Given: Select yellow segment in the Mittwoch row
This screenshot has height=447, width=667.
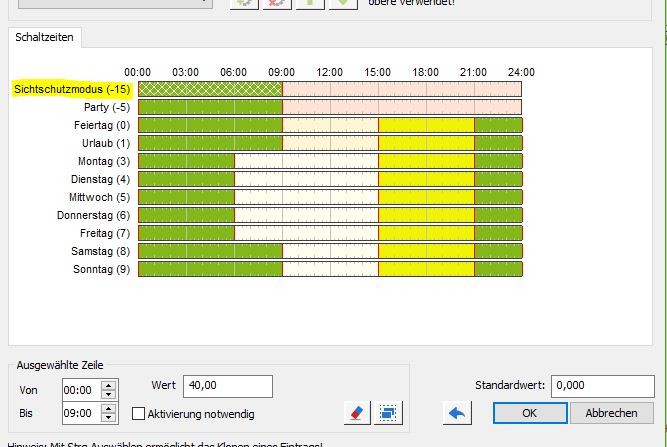Looking at the screenshot, I should tap(427, 197).
